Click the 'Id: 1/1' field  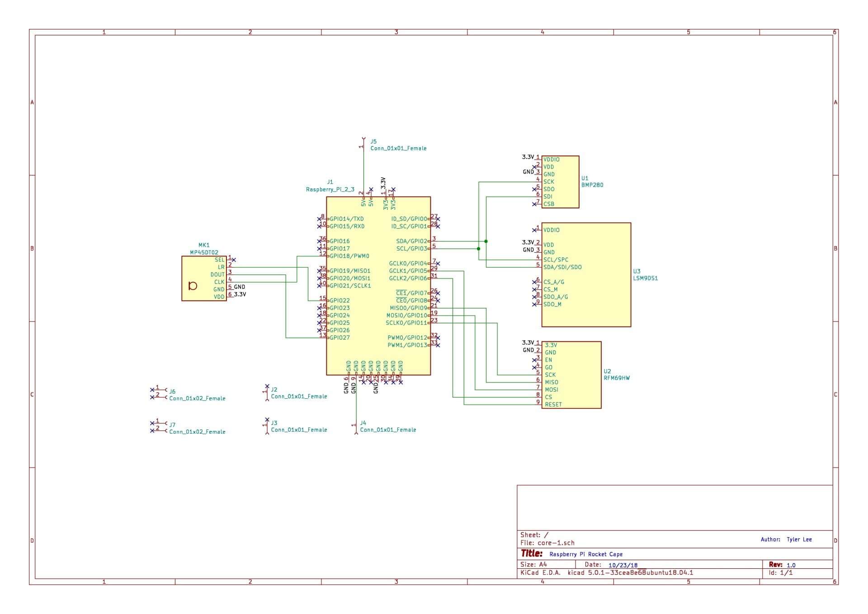[781, 573]
